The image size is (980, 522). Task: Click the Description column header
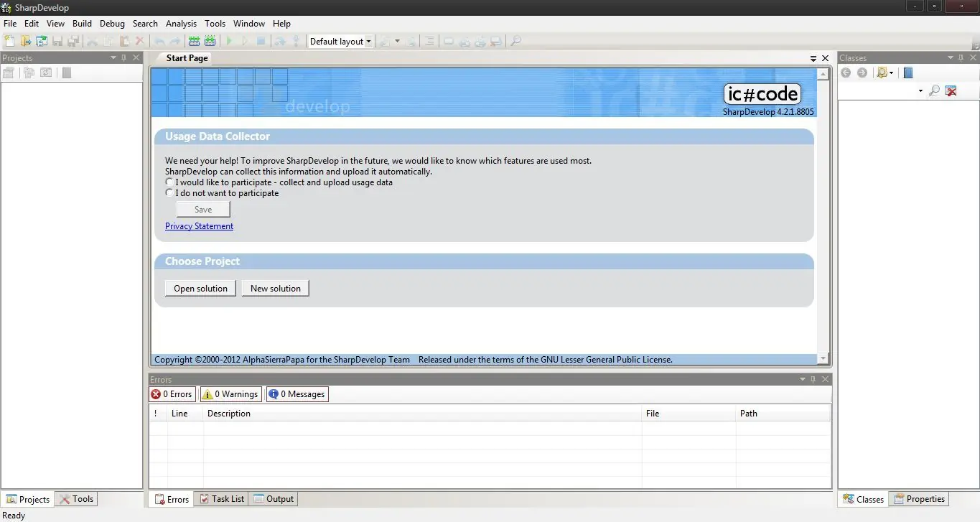(422, 414)
